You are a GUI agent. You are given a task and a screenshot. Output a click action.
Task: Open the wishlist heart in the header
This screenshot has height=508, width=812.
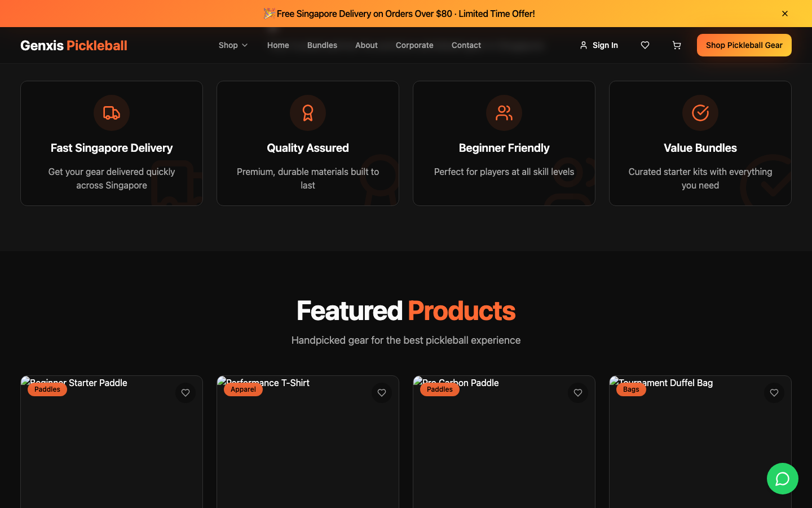(645, 45)
